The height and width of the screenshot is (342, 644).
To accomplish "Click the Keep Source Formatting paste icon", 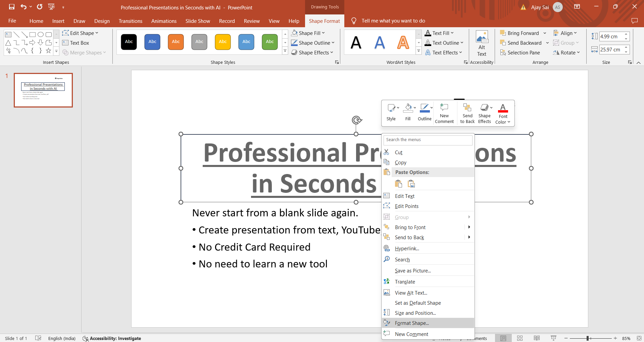I will coord(398,184).
